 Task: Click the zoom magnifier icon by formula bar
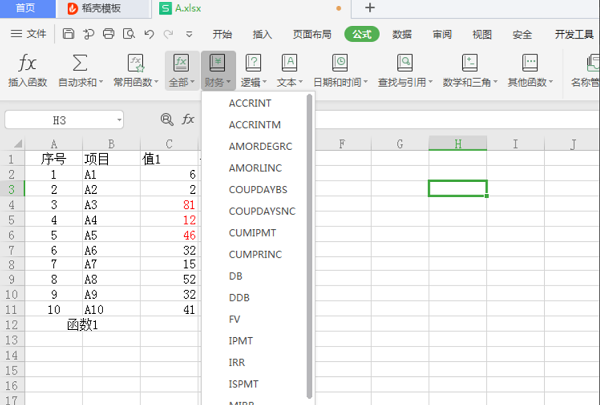tap(167, 119)
